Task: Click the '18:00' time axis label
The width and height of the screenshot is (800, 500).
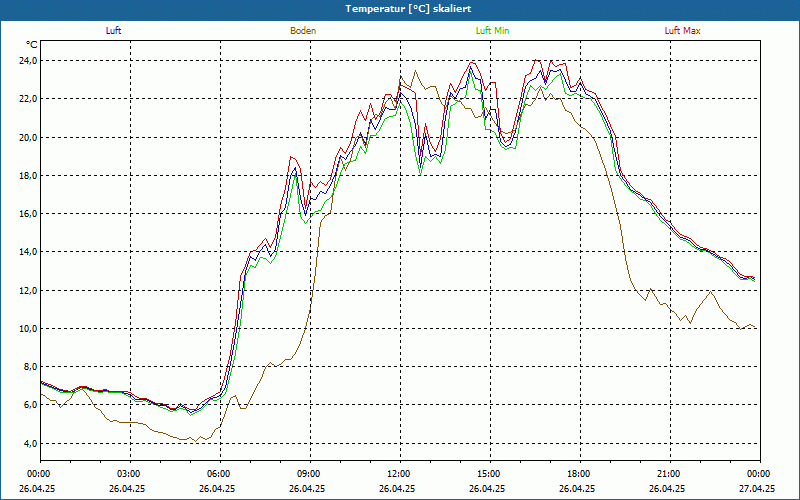Action: (580, 474)
